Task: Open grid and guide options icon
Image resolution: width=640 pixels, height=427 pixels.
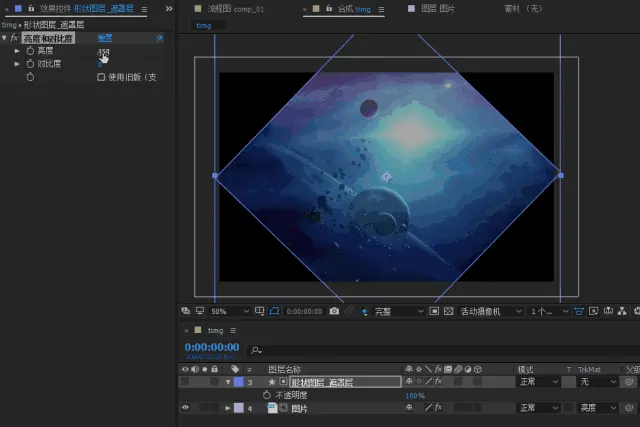Action: pos(260,311)
